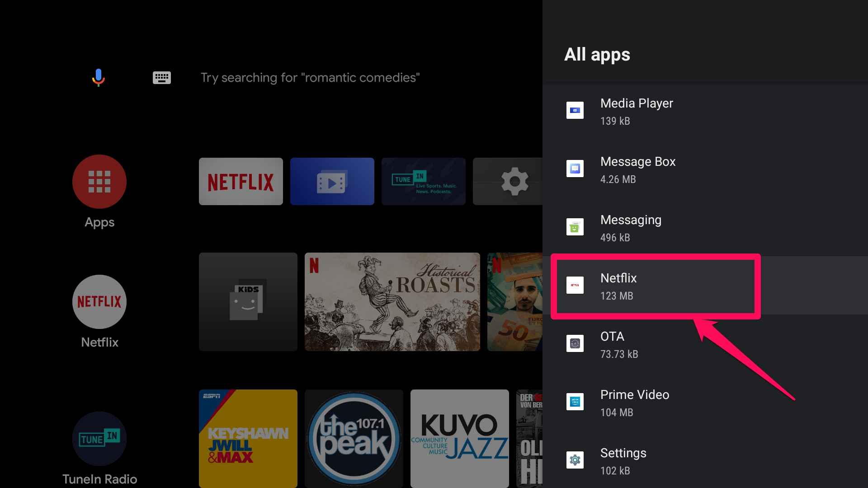868x488 pixels.
Task: Select Settings entry in All apps list
Action: click(x=705, y=461)
